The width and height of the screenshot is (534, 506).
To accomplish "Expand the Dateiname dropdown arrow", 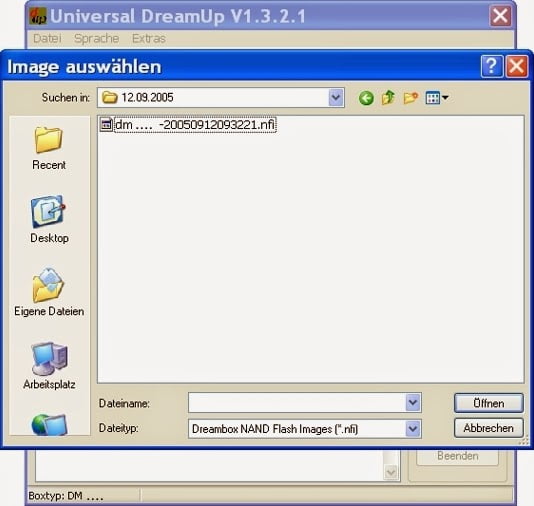I will 413,402.
